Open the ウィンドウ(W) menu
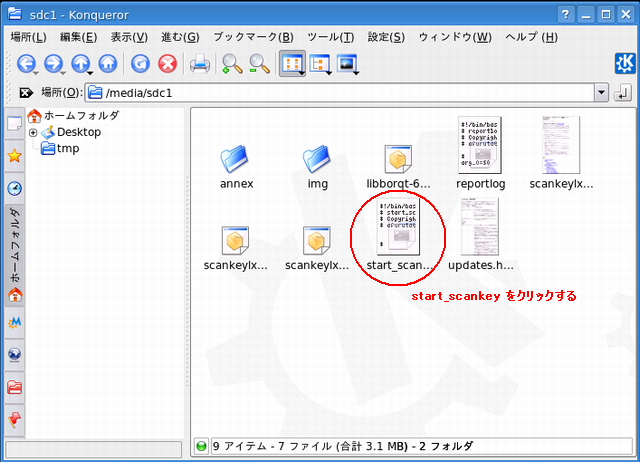This screenshot has height=462, width=640. (455, 37)
